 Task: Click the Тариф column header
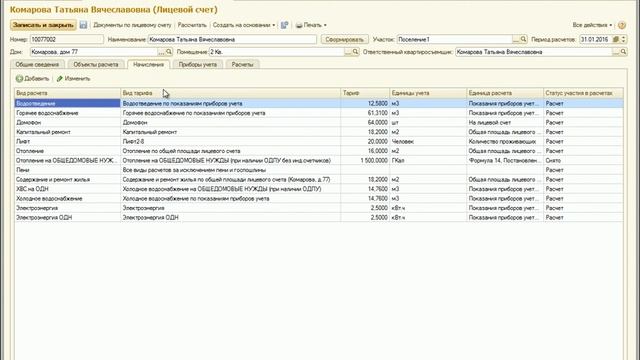[365, 93]
